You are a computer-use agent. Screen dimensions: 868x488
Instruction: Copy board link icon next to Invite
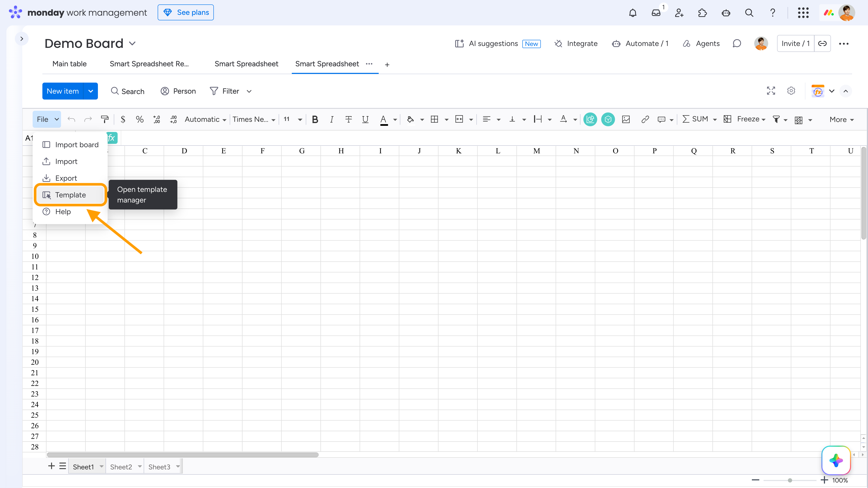click(822, 43)
